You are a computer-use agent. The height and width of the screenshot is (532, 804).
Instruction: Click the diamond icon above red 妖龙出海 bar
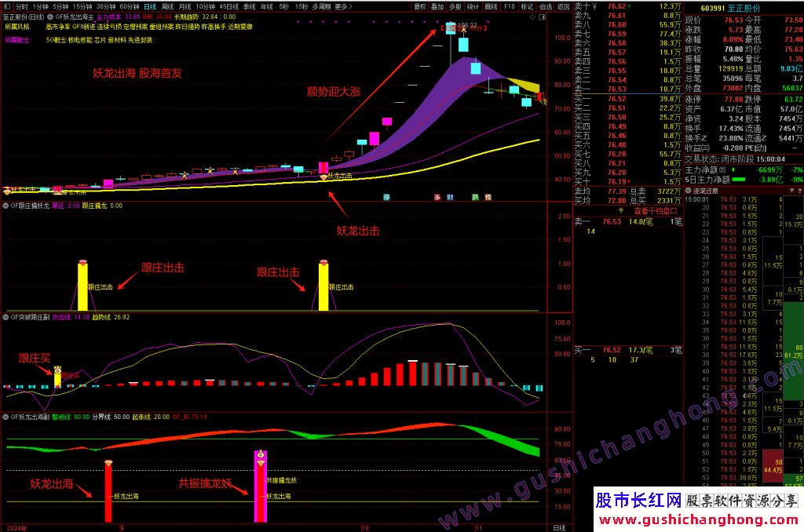pyautogui.click(x=108, y=463)
